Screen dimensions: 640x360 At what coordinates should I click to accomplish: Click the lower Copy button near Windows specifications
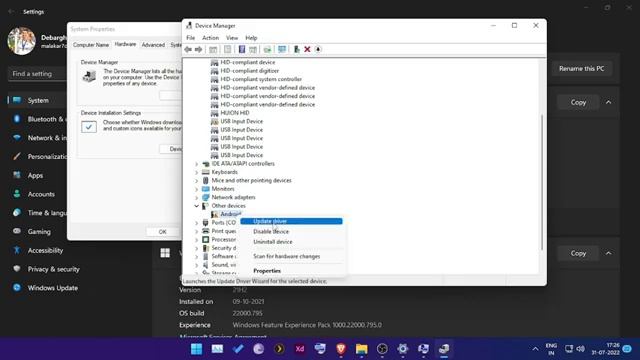[x=578, y=253]
